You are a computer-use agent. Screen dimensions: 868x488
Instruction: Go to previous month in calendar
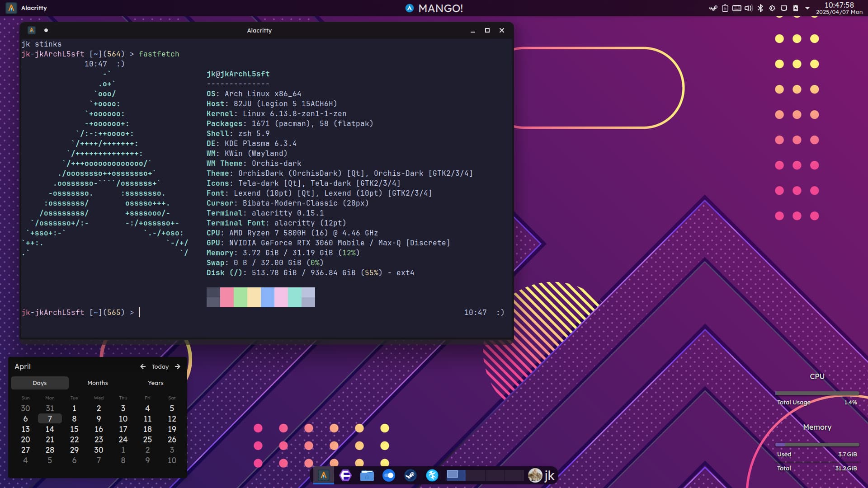[143, 366]
